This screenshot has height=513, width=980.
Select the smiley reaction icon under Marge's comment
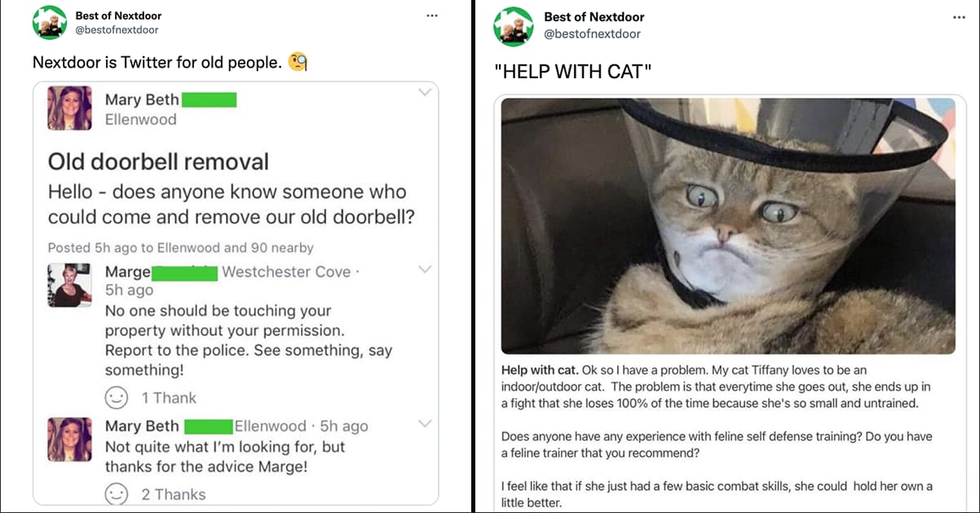pos(117,398)
